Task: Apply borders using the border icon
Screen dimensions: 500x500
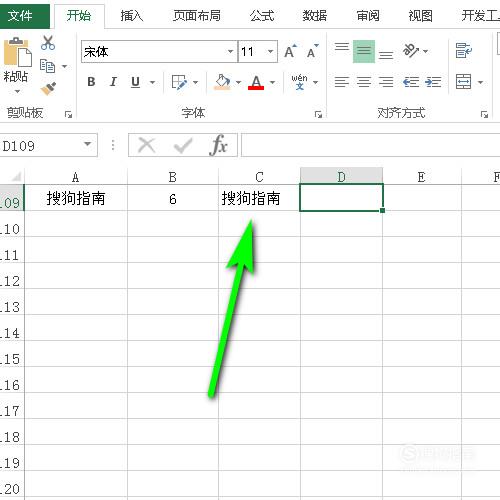Action: 179,82
